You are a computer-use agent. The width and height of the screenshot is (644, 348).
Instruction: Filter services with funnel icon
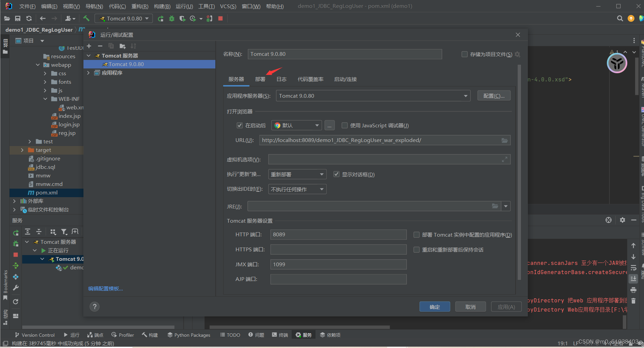[x=64, y=232]
